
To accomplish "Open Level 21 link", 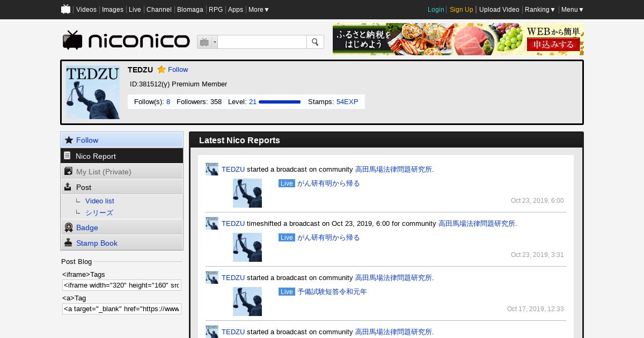I will [x=253, y=102].
